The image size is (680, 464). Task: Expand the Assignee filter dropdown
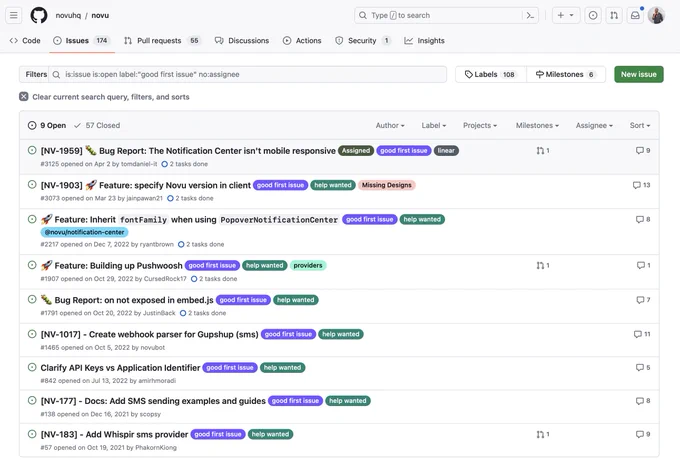(594, 125)
